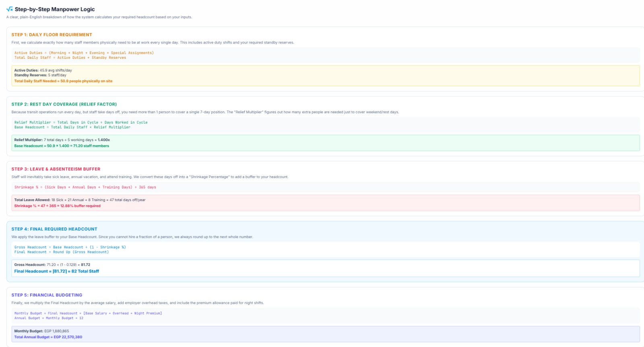644x347 pixels.
Task: Select formula "Monthly Budget = Final Headcount × [Base Salary...]"
Action: (88, 314)
